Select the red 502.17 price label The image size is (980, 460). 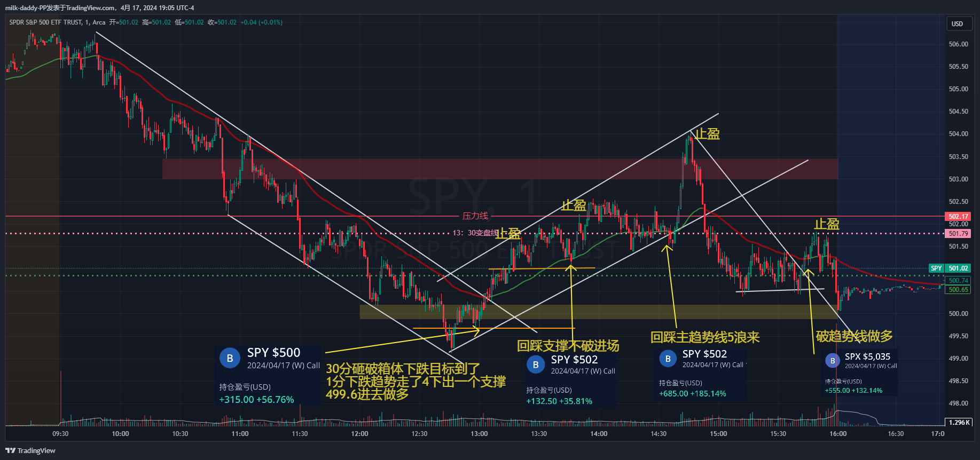click(x=958, y=217)
